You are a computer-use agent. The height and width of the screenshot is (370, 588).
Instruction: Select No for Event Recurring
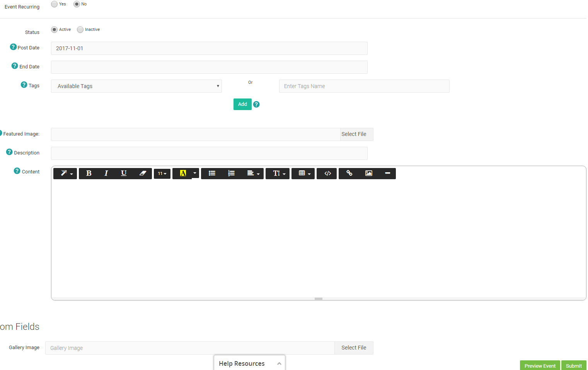point(77,4)
